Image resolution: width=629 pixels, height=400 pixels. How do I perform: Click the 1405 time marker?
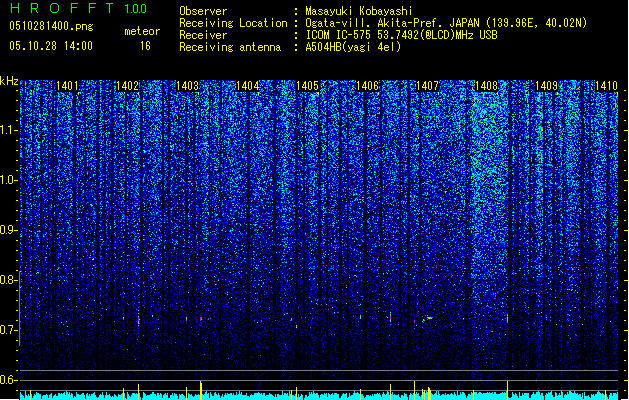point(307,86)
